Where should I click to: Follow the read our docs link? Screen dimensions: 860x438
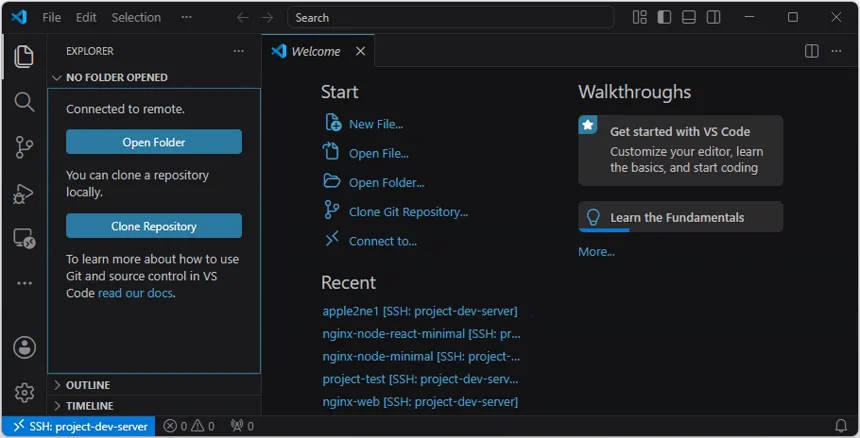(135, 293)
